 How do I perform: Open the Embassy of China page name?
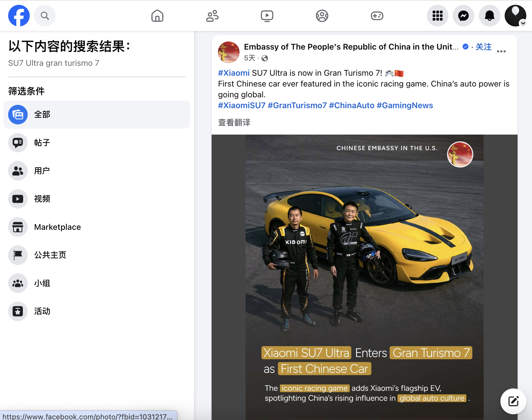tap(351, 47)
